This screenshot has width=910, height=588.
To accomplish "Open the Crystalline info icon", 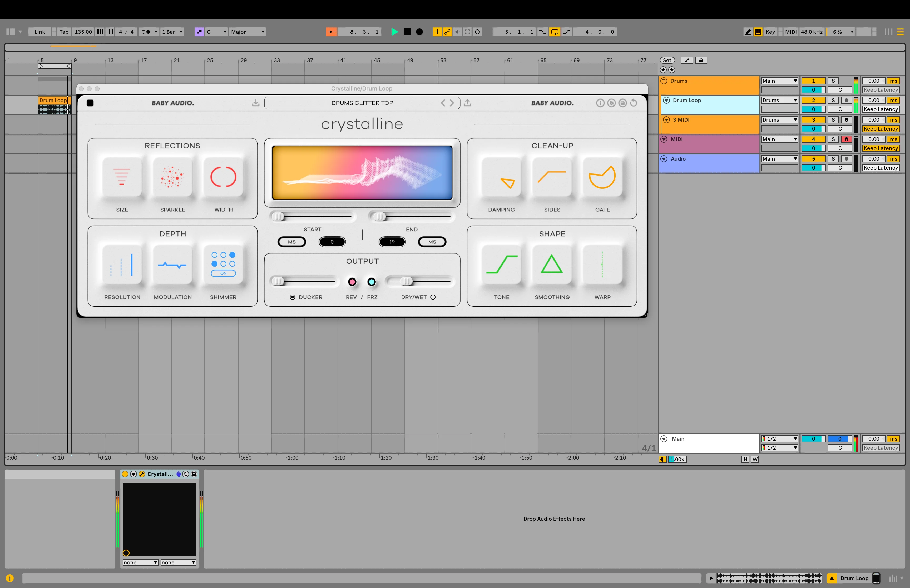I will pyautogui.click(x=600, y=103).
